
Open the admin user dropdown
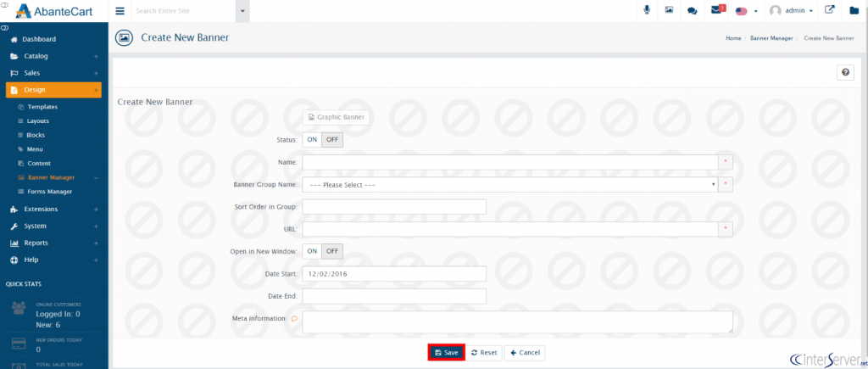coord(791,10)
